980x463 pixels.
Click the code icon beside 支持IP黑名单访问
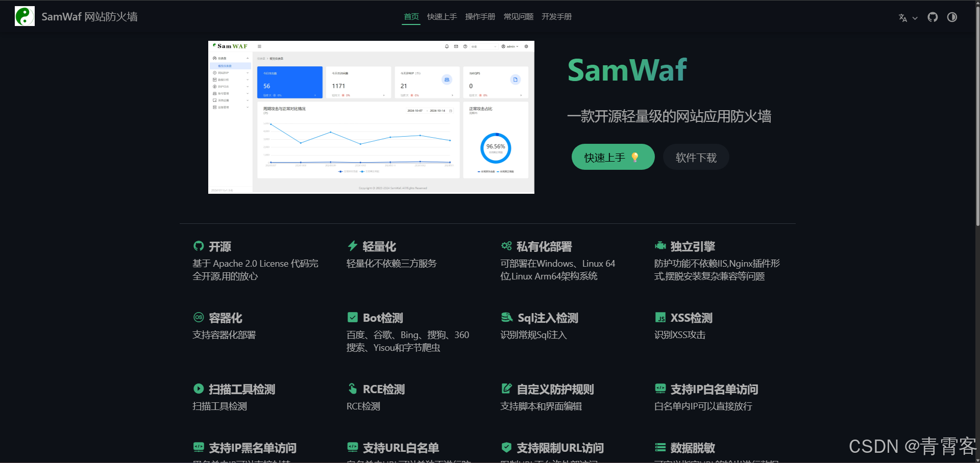(x=199, y=447)
